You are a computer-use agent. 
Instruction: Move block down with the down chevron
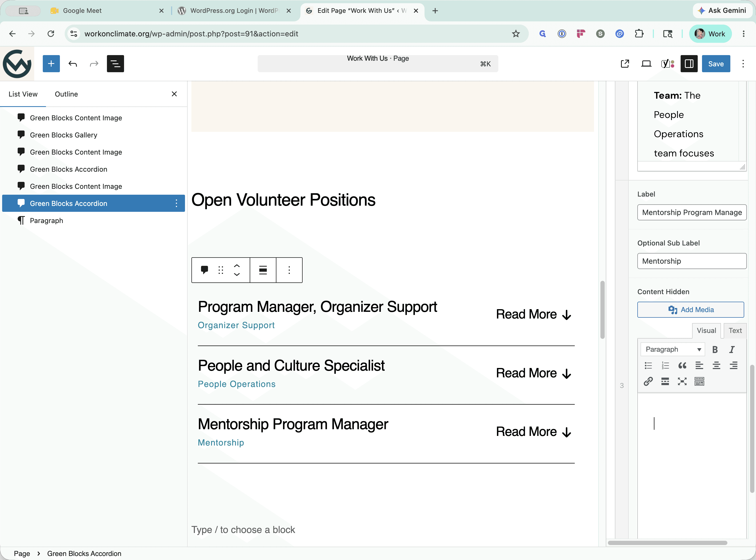click(237, 274)
